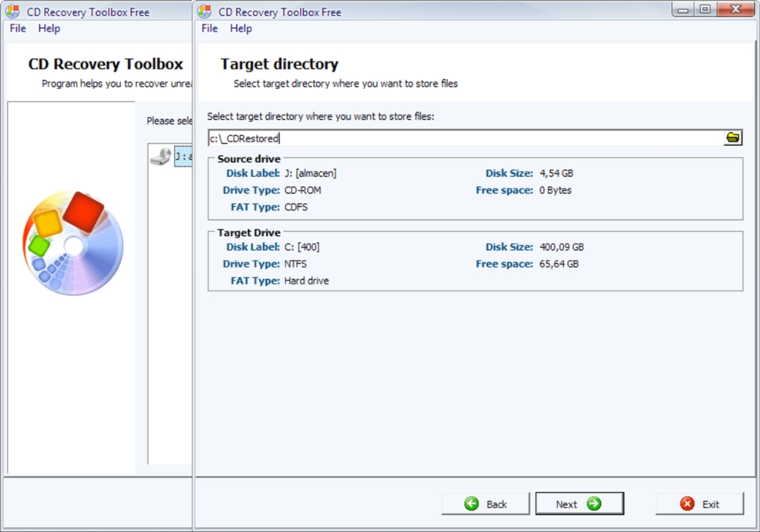Minimize the front CD Recovery Toolbox window
760x532 pixels.
point(683,10)
